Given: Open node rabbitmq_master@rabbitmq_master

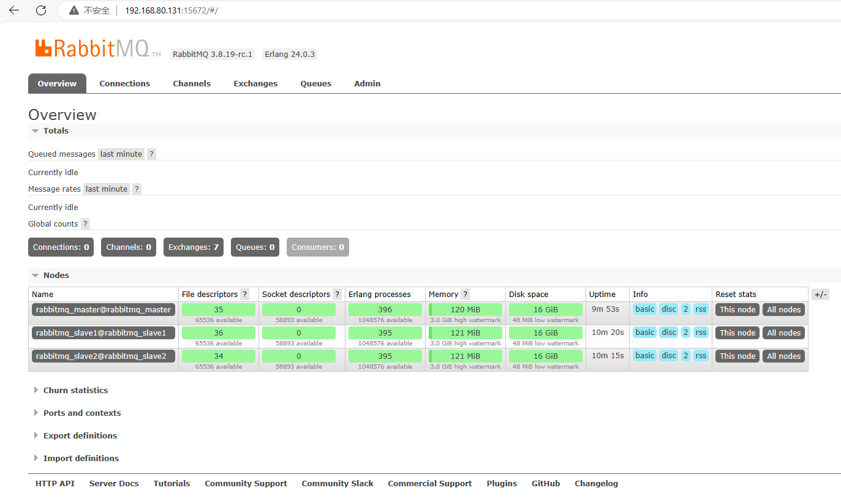Looking at the screenshot, I should point(104,310).
